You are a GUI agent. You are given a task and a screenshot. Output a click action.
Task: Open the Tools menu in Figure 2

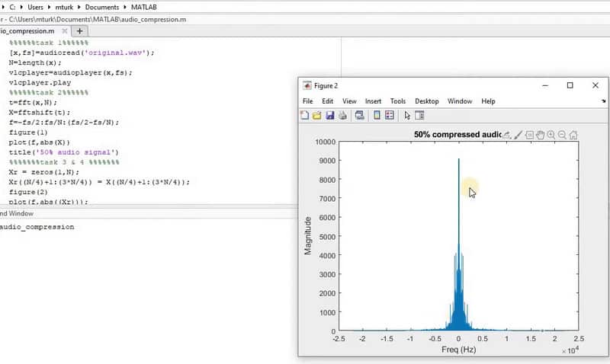pyautogui.click(x=397, y=101)
